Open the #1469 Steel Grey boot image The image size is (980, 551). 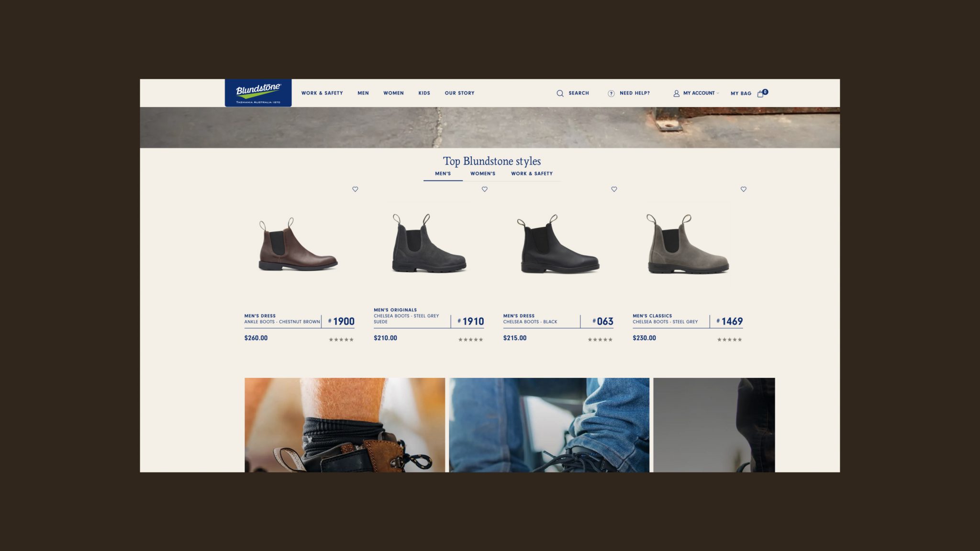point(688,244)
